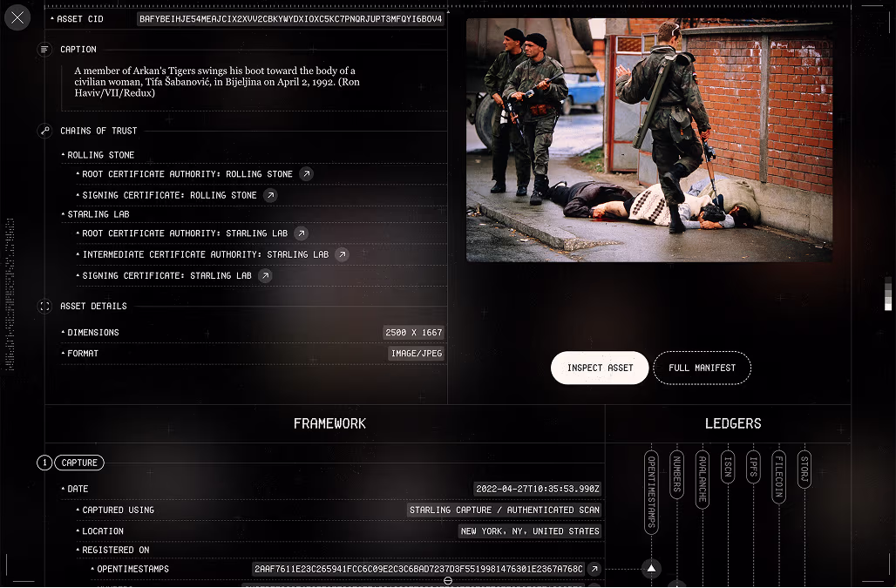Viewport: 896px width, 588px height.
Task: Select the ISCN ledger label
Action: (x=728, y=467)
